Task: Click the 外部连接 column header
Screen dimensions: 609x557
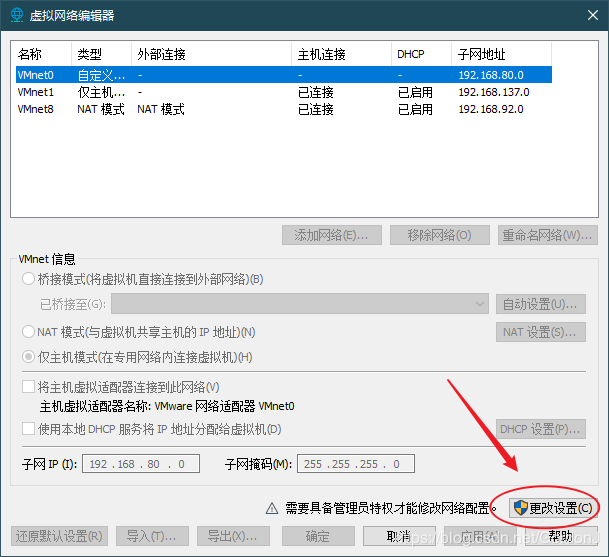Action: click(x=211, y=54)
